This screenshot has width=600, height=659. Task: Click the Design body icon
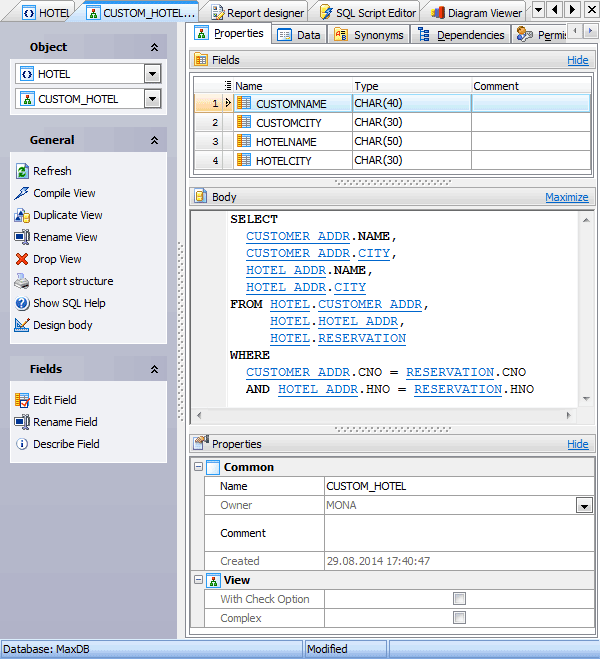tap(22, 325)
